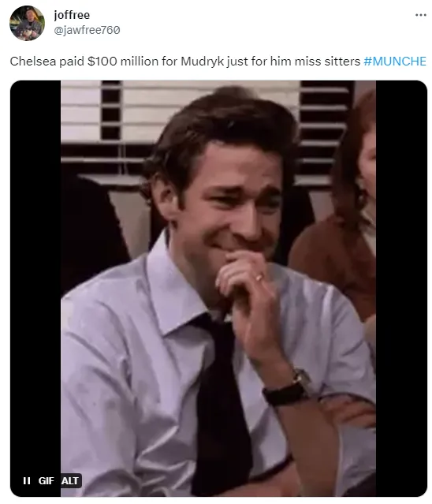The width and height of the screenshot is (432, 504).
Task: Click the ALT badge for image description
Action: 70,480
